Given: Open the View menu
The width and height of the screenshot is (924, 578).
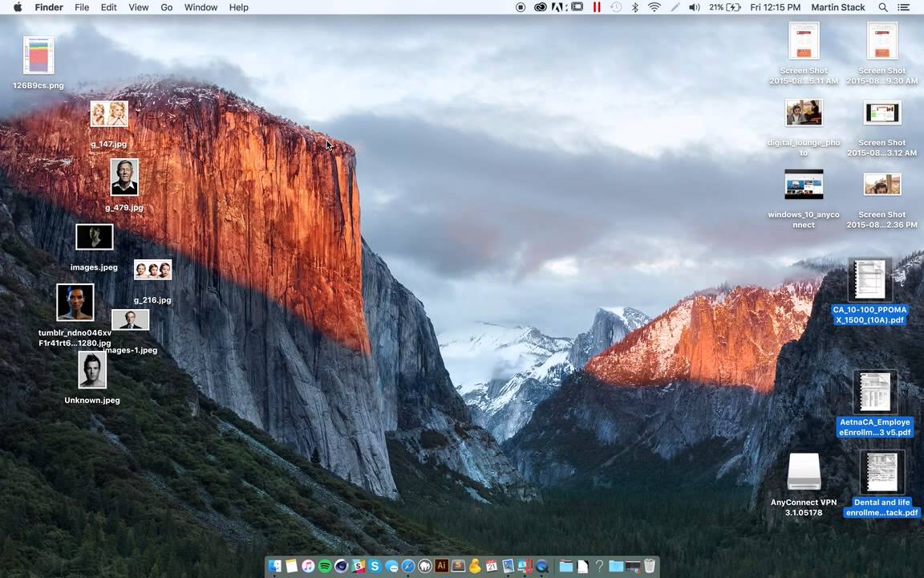Looking at the screenshot, I should coord(139,7).
